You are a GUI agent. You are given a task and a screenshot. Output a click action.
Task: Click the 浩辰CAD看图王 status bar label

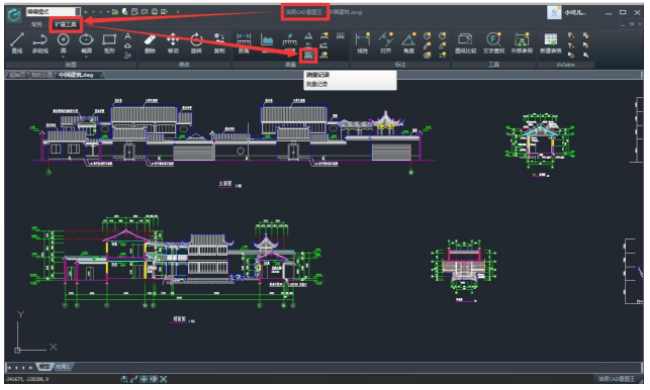[x=616, y=379]
